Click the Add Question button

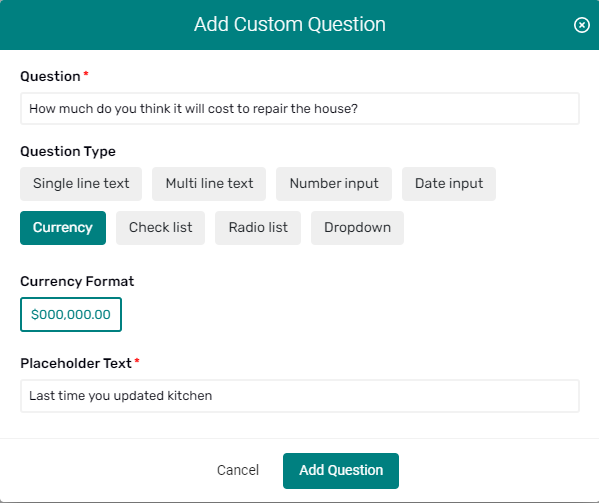[341, 471]
